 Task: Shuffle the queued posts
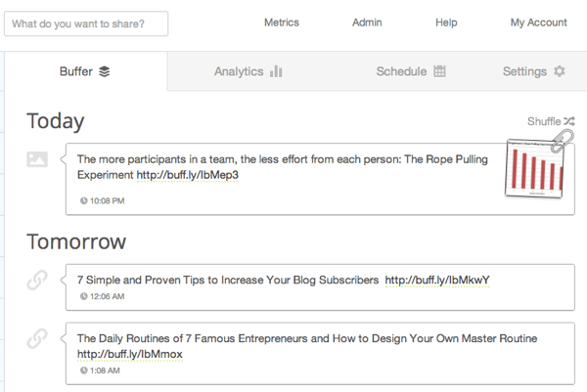551,121
